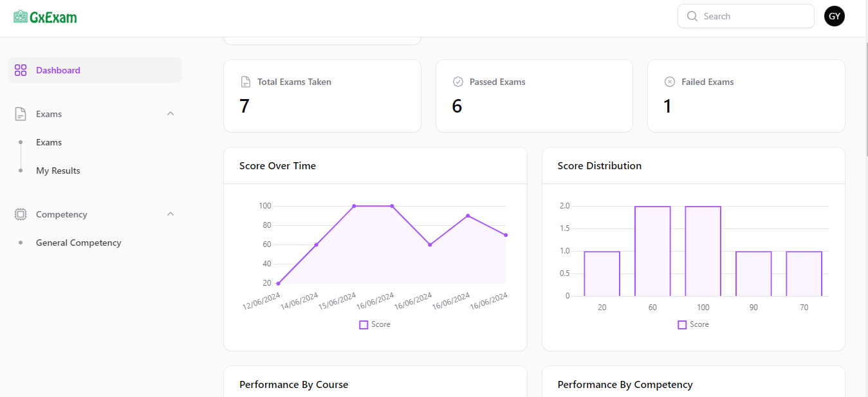The width and height of the screenshot is (868, 397).
Task: Collapse the Exams section chevron
Action: [170, 113]
